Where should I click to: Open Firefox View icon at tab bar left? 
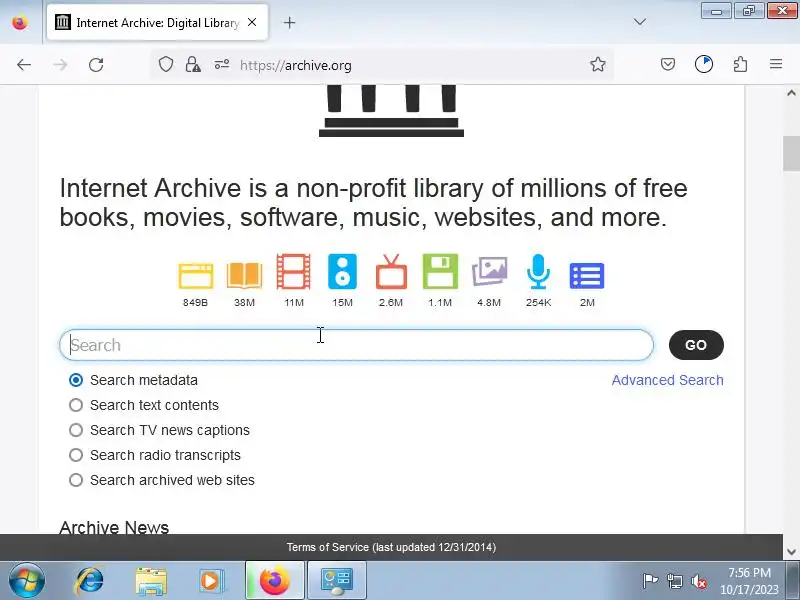pos(20,22)
